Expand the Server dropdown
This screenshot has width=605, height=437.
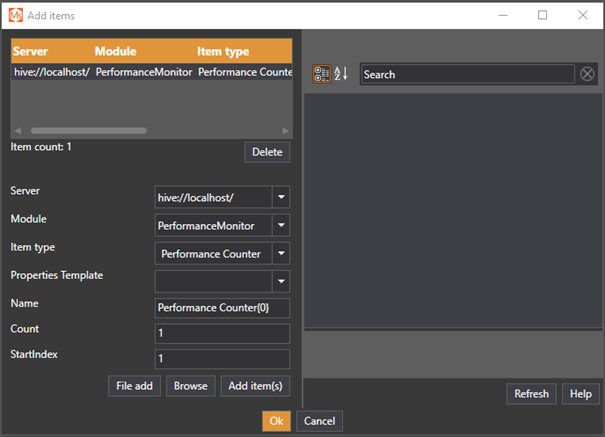[x=281, y=198]
